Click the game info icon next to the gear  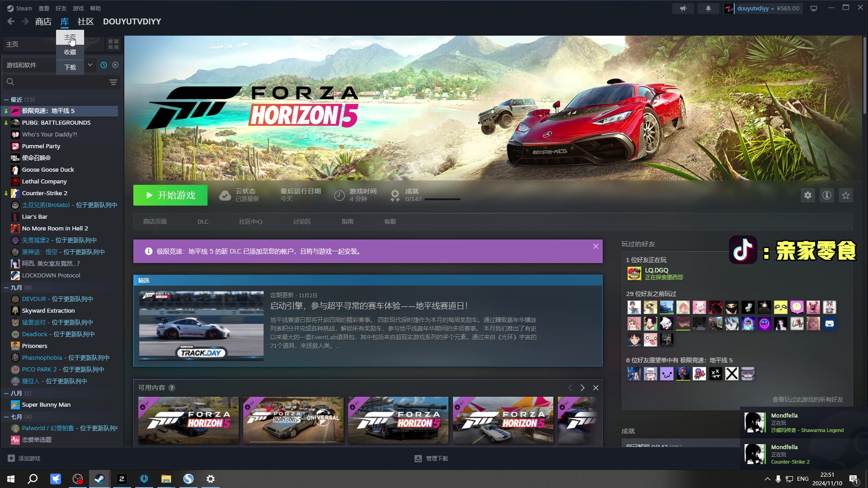coord(827,195)
